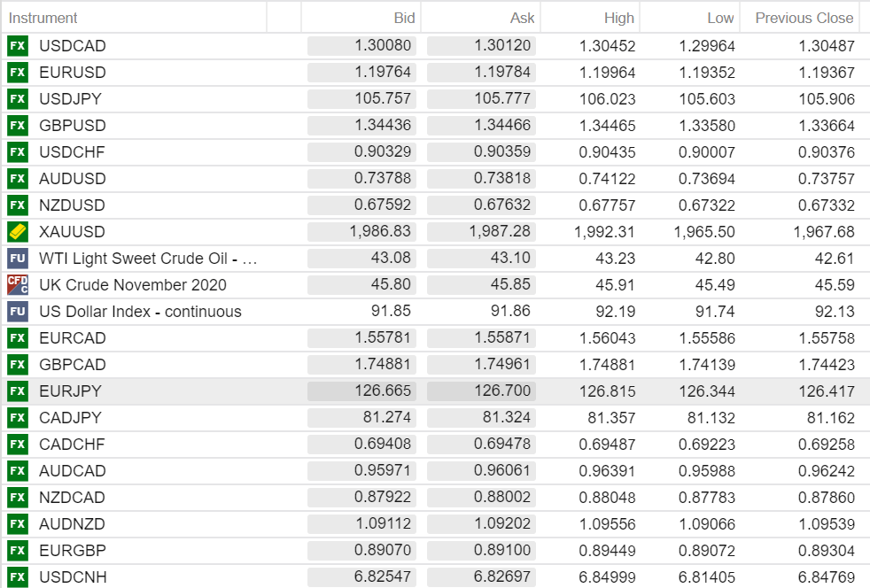Sort by the Bid column header

click(x=403, y=18)
